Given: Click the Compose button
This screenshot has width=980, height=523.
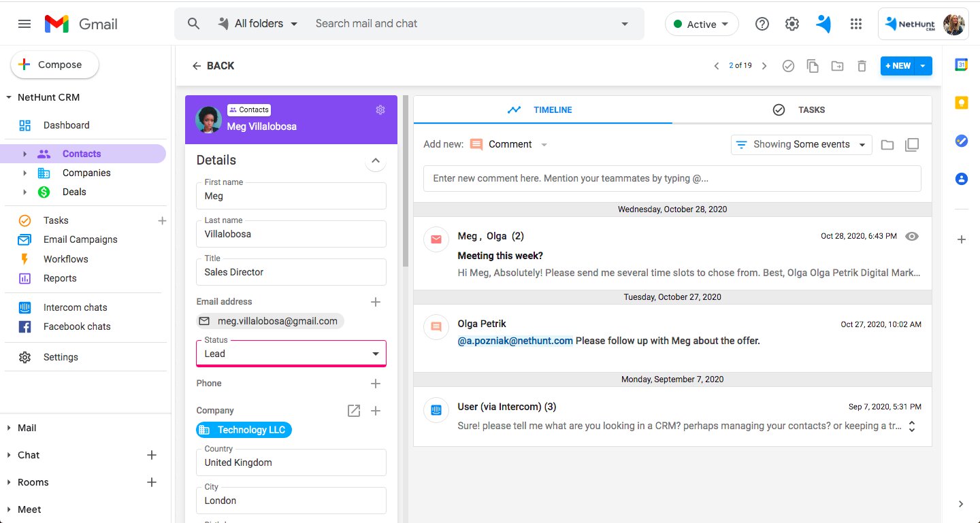Looking at the screenshot, I should coord(54,65).
